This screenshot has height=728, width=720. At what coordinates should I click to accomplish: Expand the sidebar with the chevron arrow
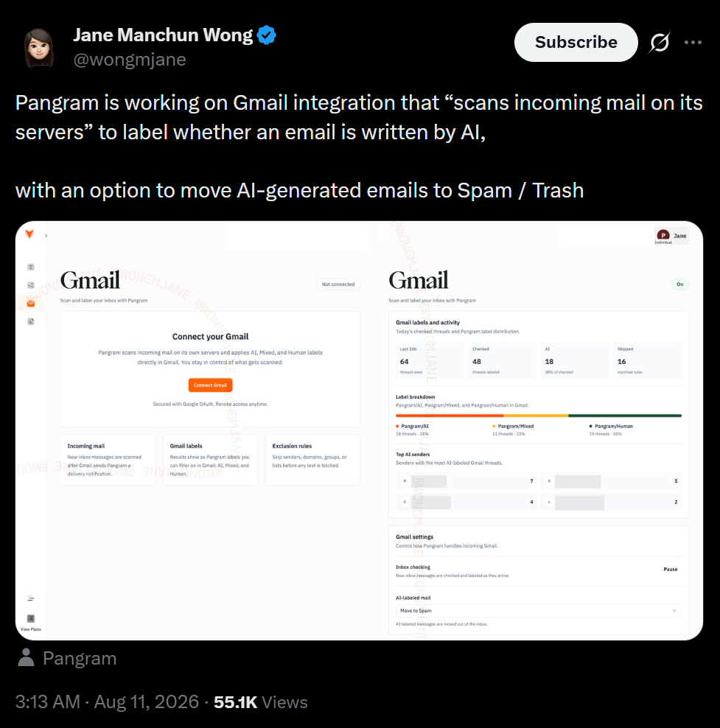click(x=46, y=236)
